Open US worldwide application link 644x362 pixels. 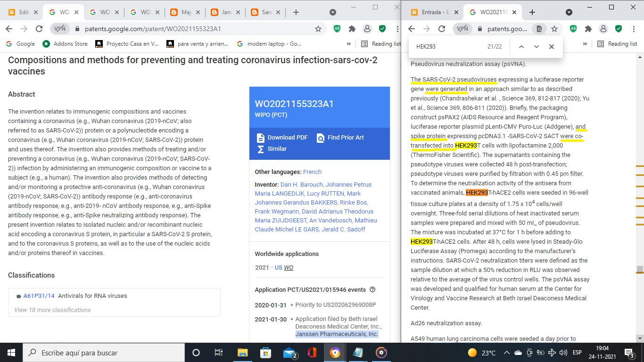coord(279,268)
